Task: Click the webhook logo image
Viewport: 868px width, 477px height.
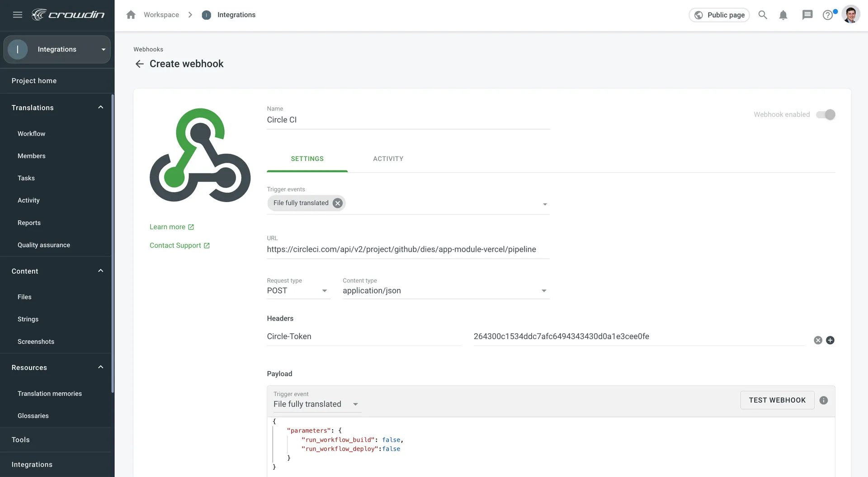Action: pos(200,155)
